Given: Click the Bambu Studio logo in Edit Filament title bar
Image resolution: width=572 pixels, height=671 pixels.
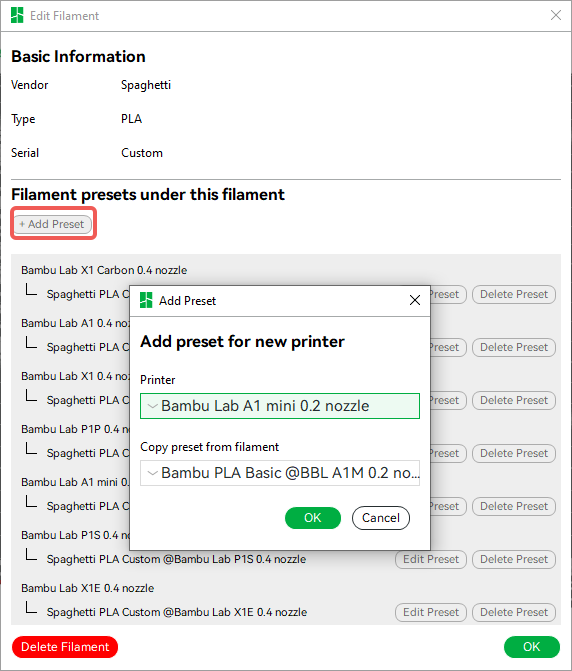Looking at the screenshot, I should click(x=17, y=15).
